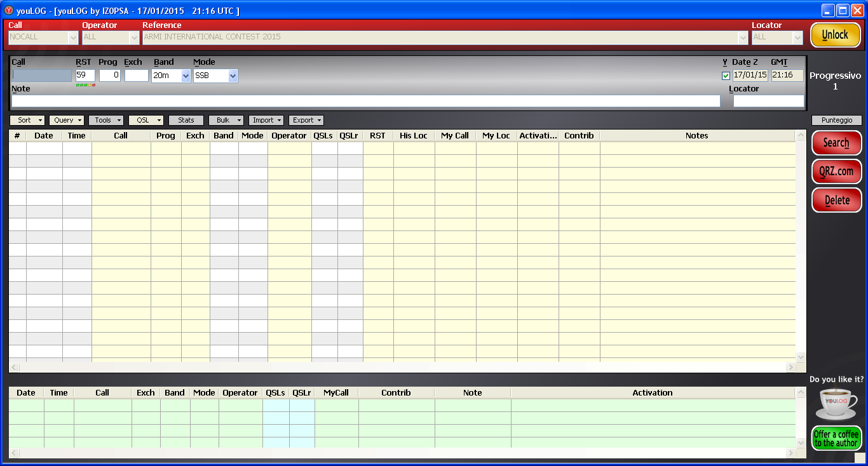The height and width of the screenshot is (466, 868).
Task: Open the Bulk menu
Action: (x=226, y=120)
